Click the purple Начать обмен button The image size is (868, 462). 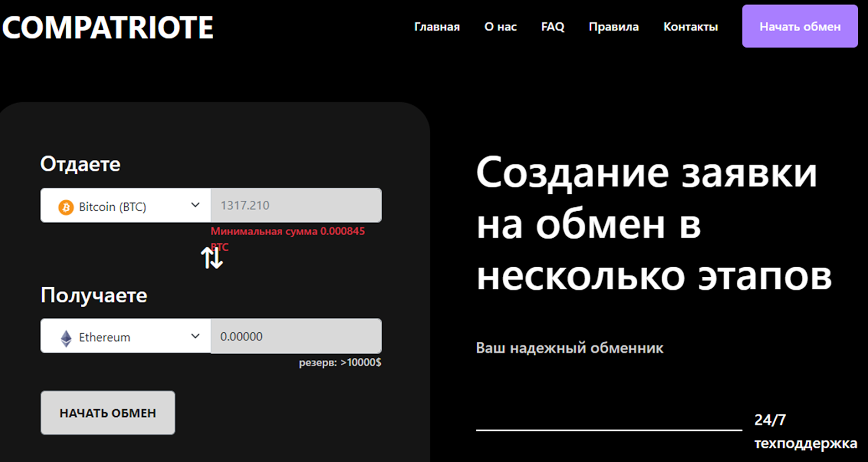[x=800, y=26]
